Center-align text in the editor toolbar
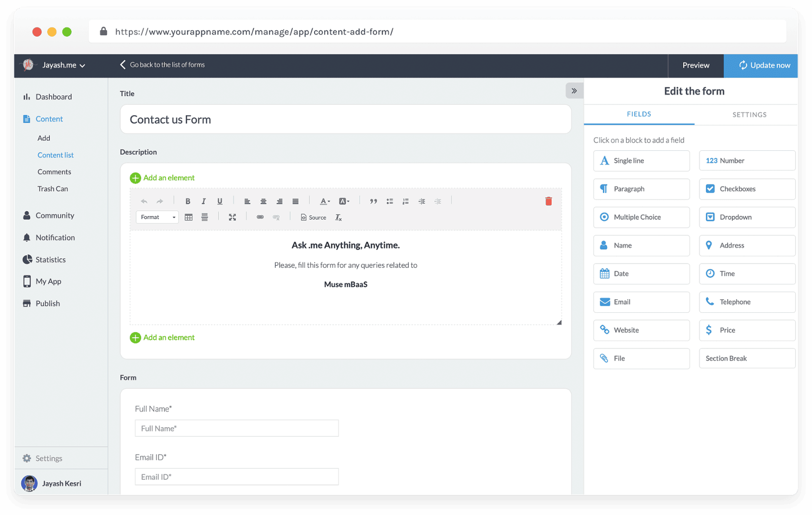 [263, 201]
